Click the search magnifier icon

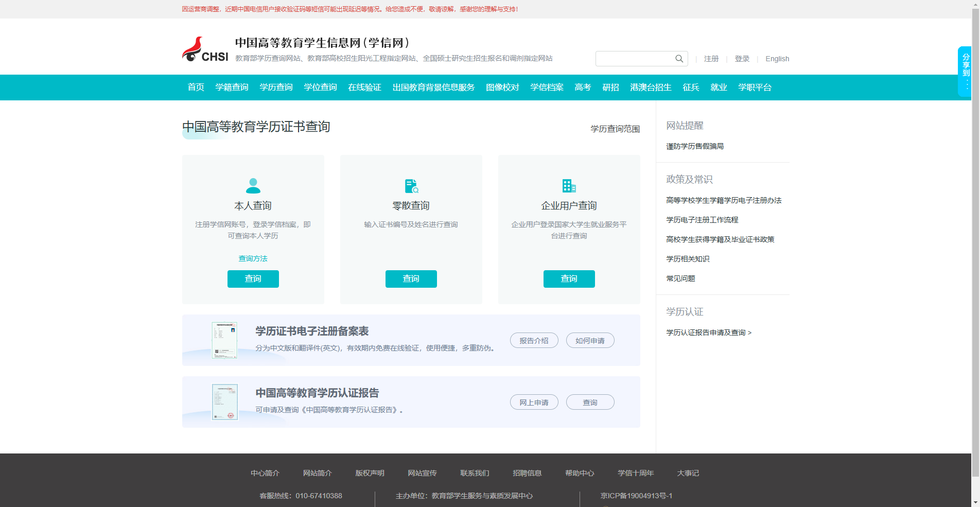point(679,59)
